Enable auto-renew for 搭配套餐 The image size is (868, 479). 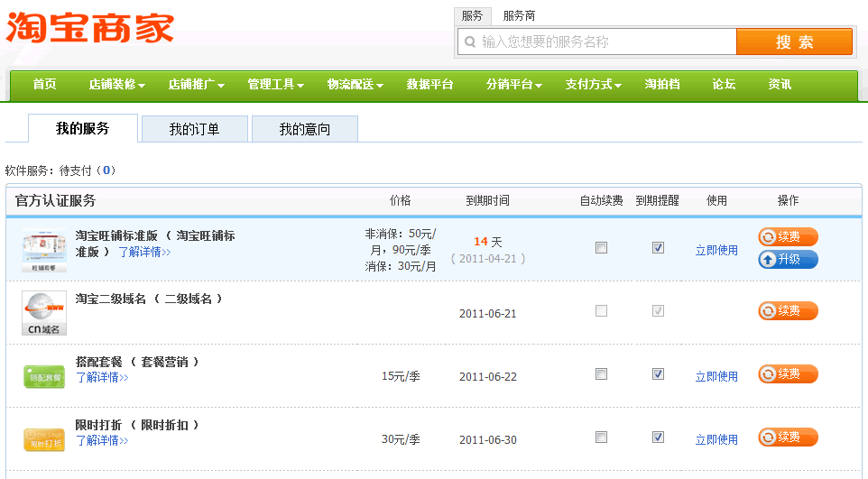click(601, 373)
